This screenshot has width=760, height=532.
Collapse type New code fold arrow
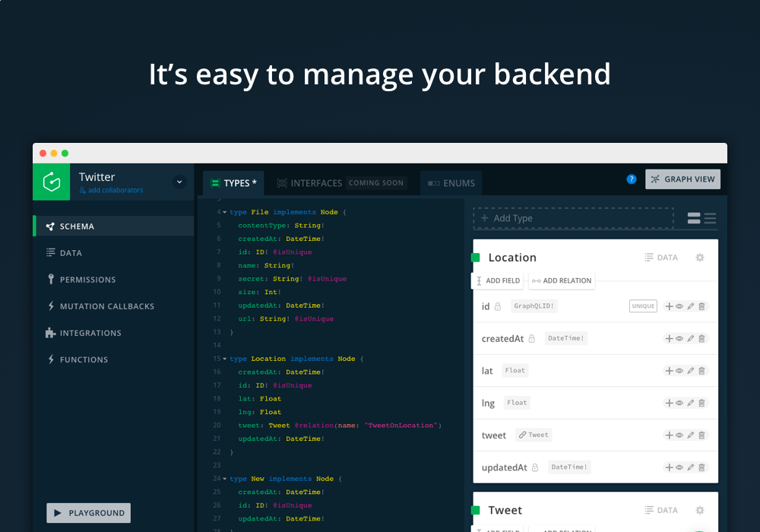(224, 479)
